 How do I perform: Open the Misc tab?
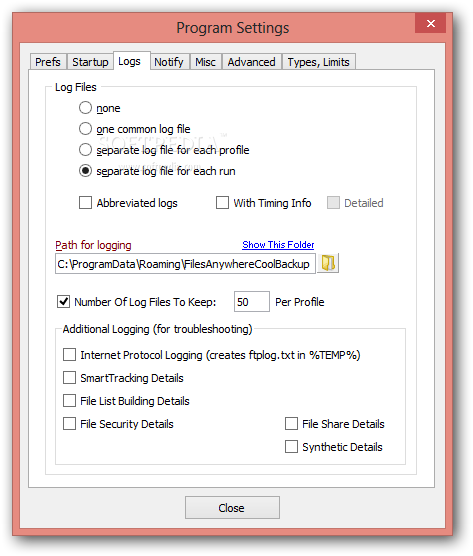click(206, 62)
